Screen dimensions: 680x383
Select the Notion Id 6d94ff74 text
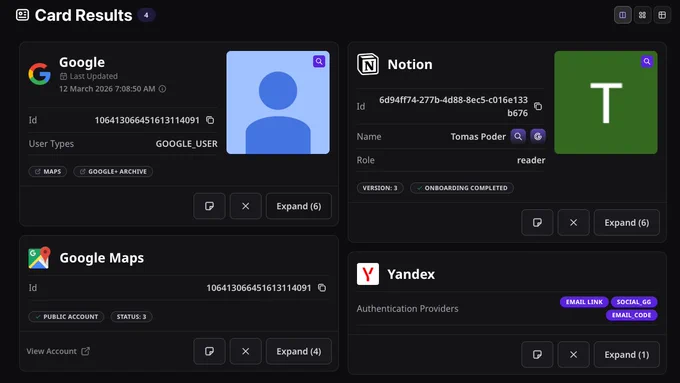point(453,106)
